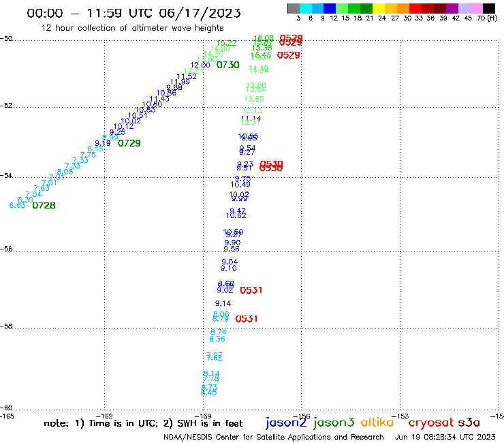Click the wave height value 8.74

218,332
